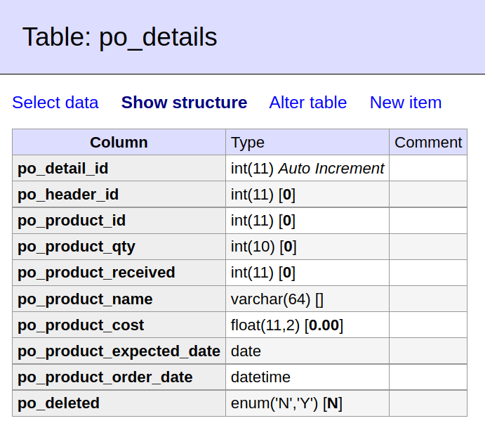Click the Table: po_details heading
This screenshot has height=442, width=504.
(119, 37)
